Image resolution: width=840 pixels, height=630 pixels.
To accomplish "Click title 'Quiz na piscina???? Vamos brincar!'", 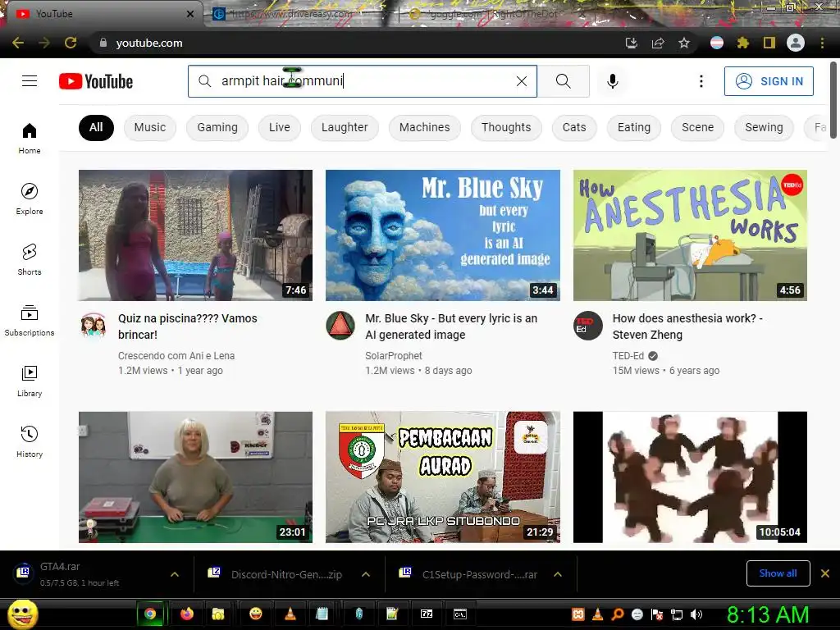I will (188, 326).
